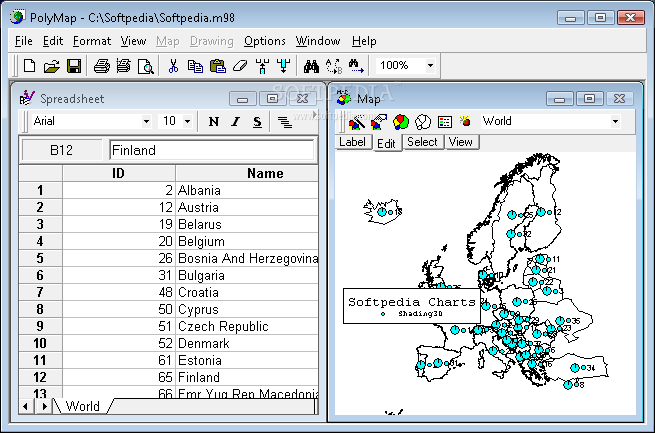
Task: Toggle italic I formatting button
Action: click(x=236, y=122)
